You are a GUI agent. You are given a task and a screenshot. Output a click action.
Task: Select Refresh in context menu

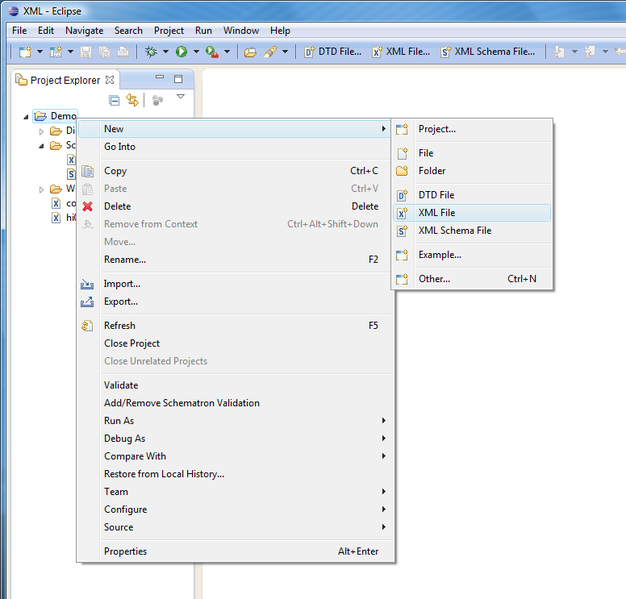coord(234,325)
